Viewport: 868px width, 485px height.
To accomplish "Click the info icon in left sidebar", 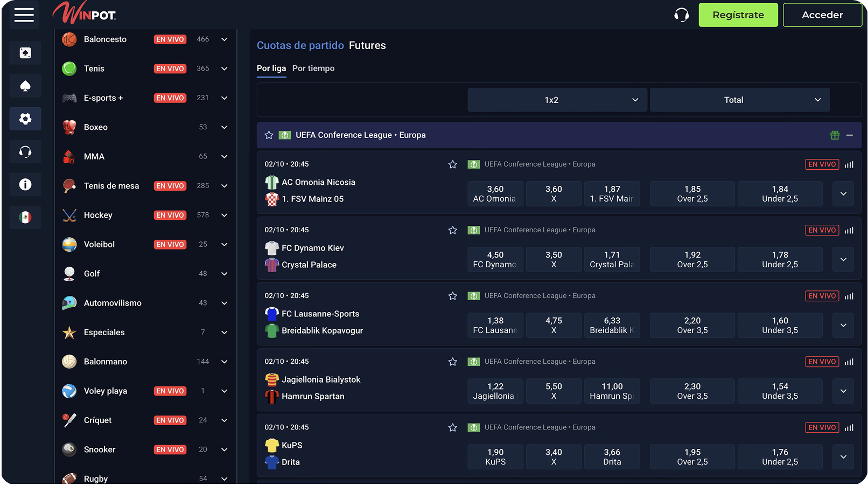I will pos(25,184).
